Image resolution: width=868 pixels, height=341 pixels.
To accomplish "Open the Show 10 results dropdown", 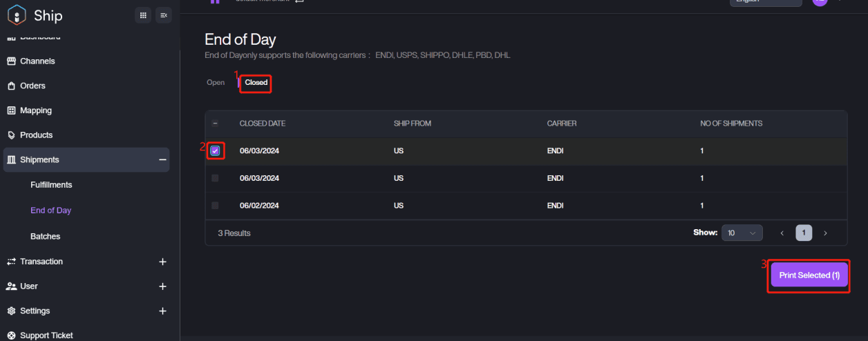I will coord(742,233).
